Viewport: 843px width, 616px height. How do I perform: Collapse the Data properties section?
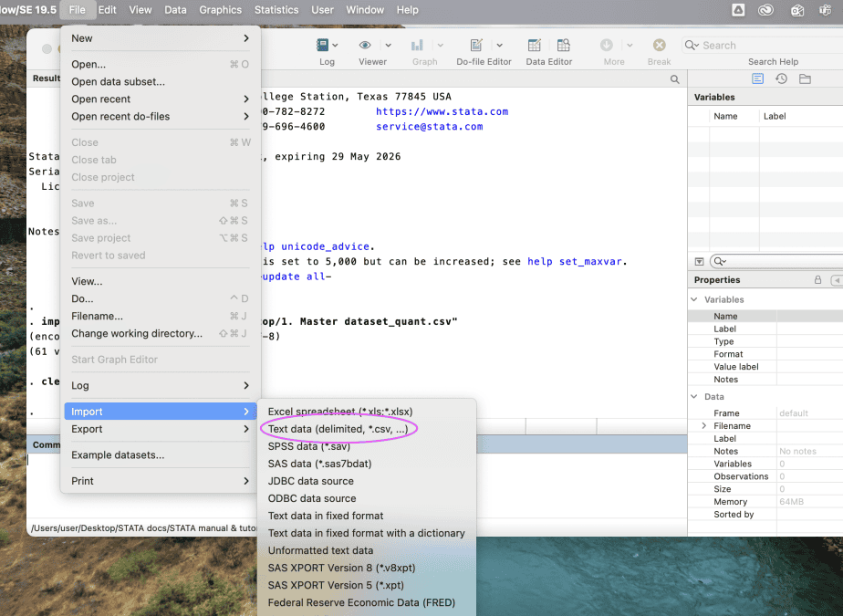click(695, 397)
